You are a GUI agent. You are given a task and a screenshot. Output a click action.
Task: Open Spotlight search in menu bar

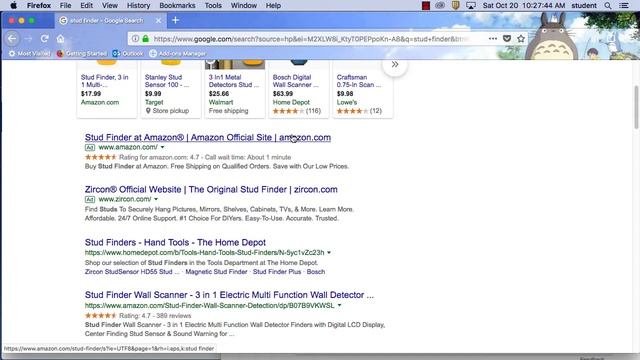click(x=608, y=6)
